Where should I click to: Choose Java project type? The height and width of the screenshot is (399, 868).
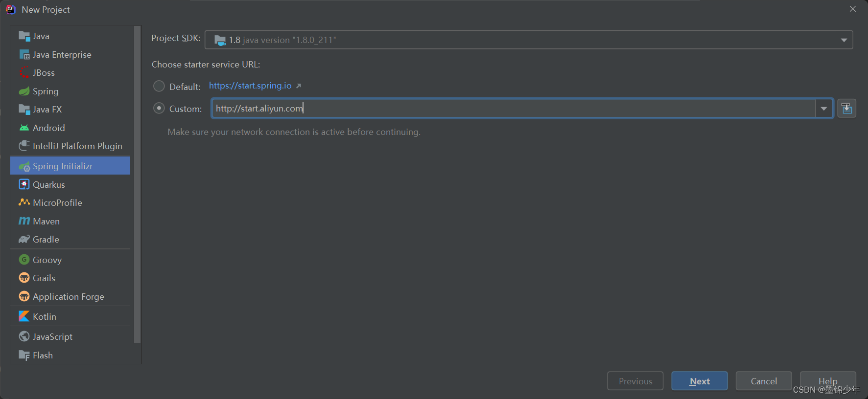pyautogui.click(x=70, y=36)
